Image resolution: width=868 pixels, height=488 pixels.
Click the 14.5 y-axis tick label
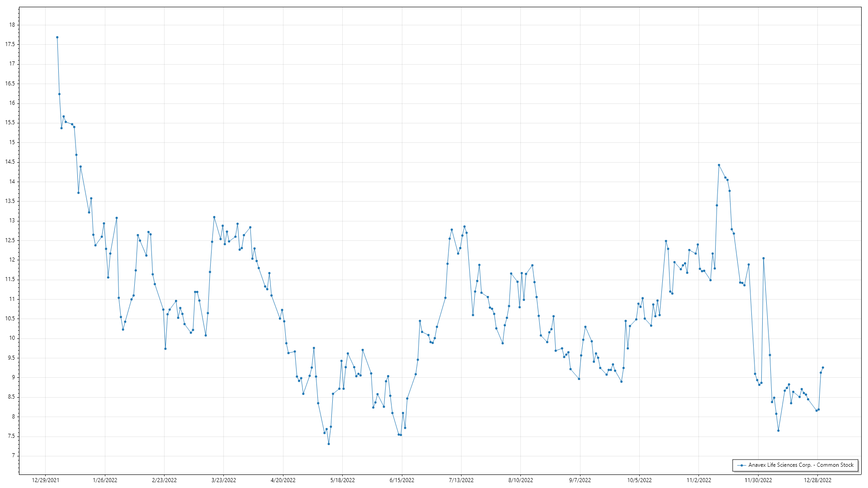[10, 162]
